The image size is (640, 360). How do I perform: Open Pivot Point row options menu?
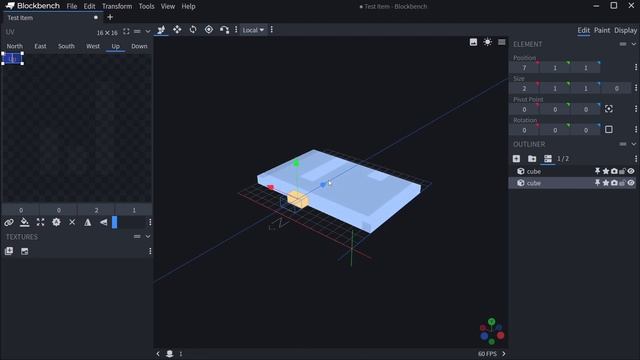(x=636, y=109)
